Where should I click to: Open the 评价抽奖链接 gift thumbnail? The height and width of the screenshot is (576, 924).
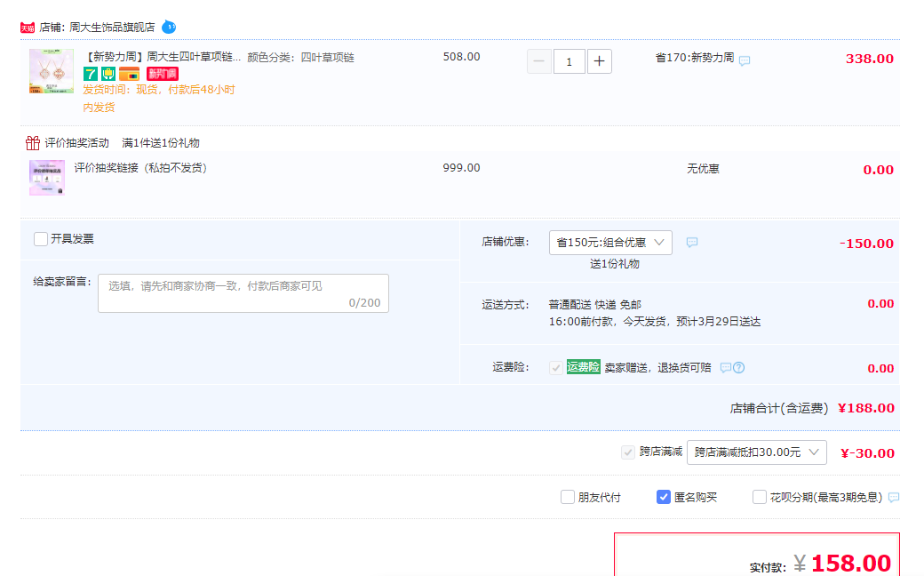click(x=47, y=178)
